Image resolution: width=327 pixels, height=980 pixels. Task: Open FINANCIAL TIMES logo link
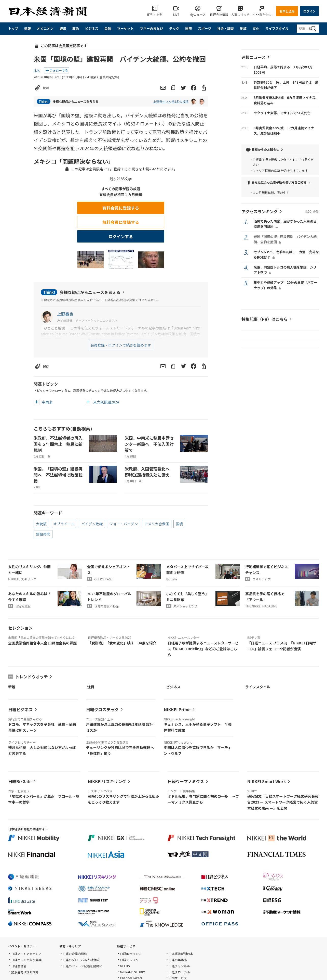point(276,855)
